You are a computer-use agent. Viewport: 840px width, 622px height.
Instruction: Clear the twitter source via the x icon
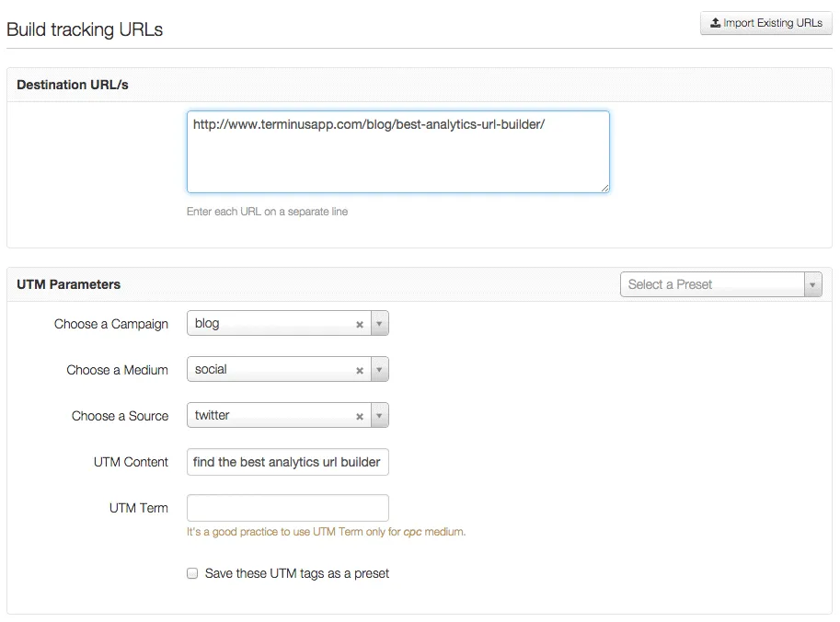point(360,415)
